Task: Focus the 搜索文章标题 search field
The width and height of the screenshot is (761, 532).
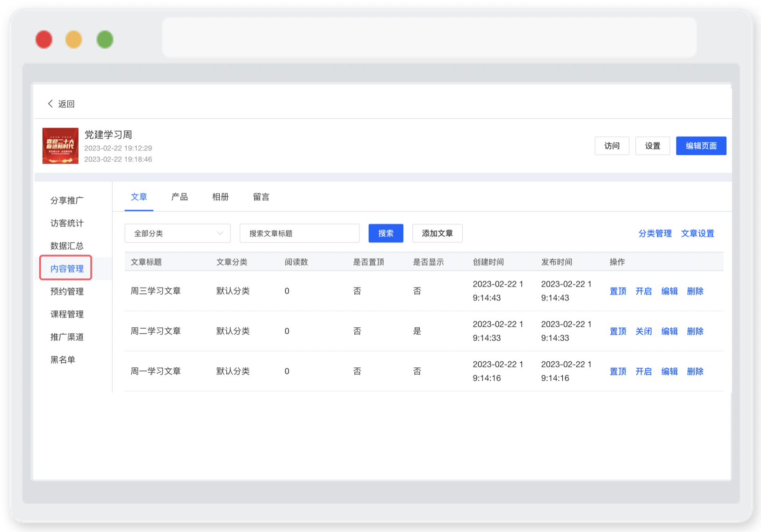Action: click(299, 233)
